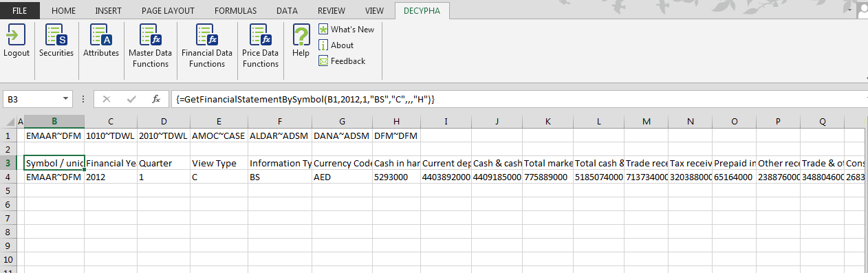
Task: Click cell EMAAR~DFM in row 4
Action: coord(54,177)
